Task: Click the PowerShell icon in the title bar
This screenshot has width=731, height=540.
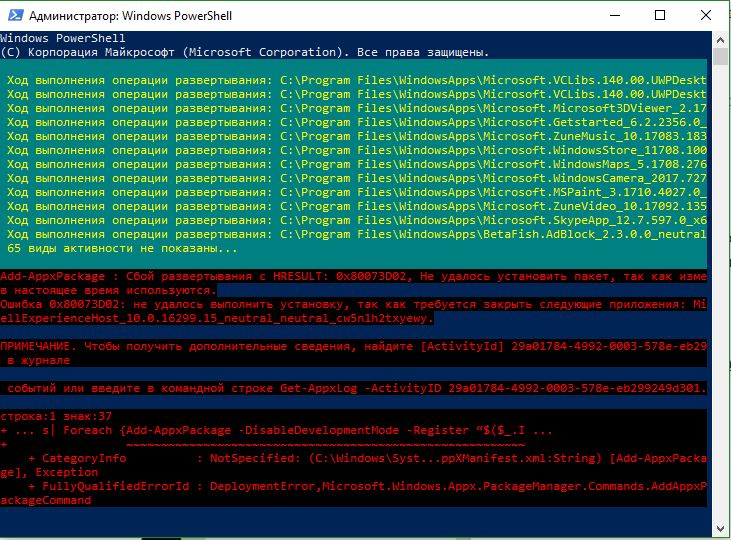Action: point(15,15)
